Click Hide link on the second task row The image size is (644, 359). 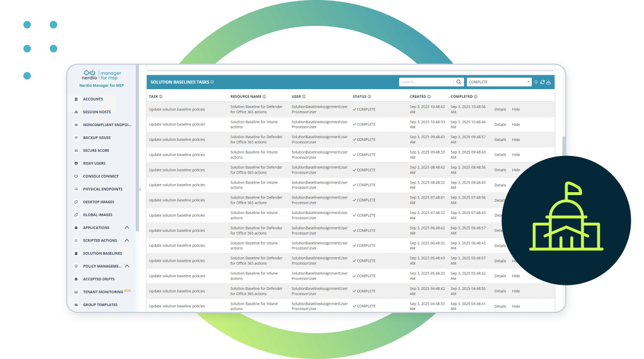pyautogui.click(x=516, y=124)
